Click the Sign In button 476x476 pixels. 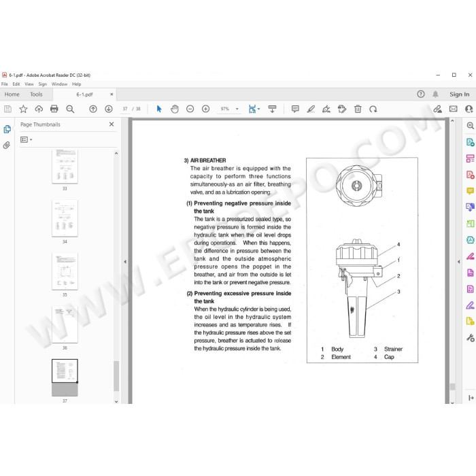[459, 95]
